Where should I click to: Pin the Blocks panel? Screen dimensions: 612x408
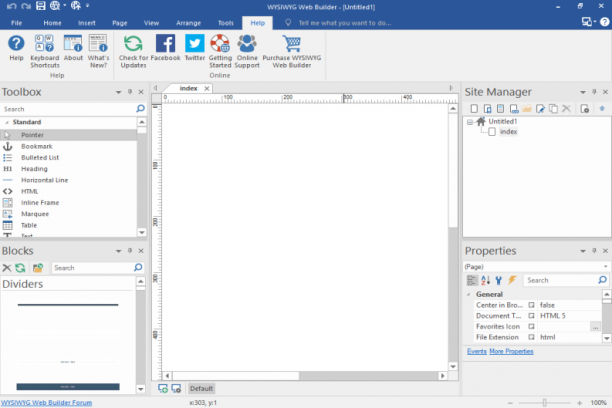tap(130, 251)
